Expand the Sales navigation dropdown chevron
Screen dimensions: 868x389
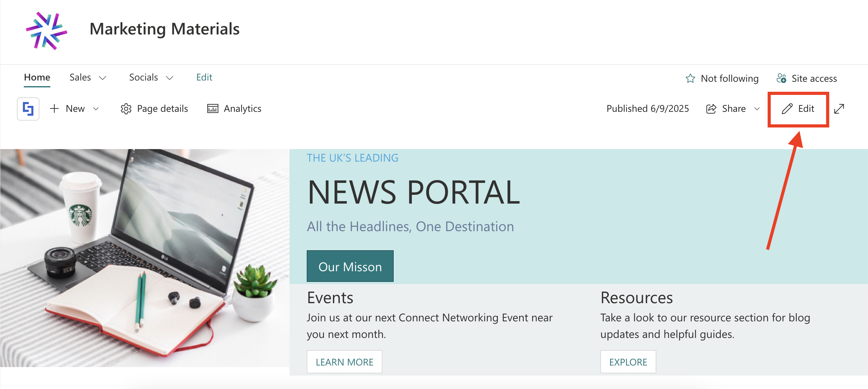click(x=103, y=78)
